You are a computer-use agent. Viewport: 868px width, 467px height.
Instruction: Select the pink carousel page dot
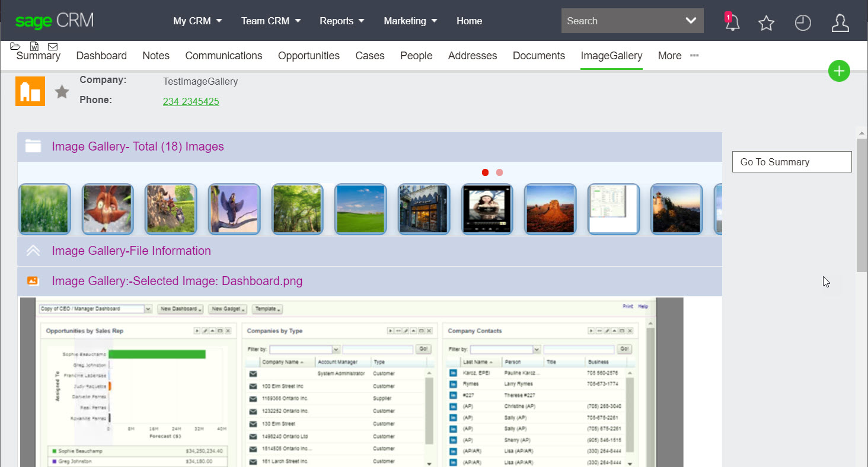tap(499, 172)
